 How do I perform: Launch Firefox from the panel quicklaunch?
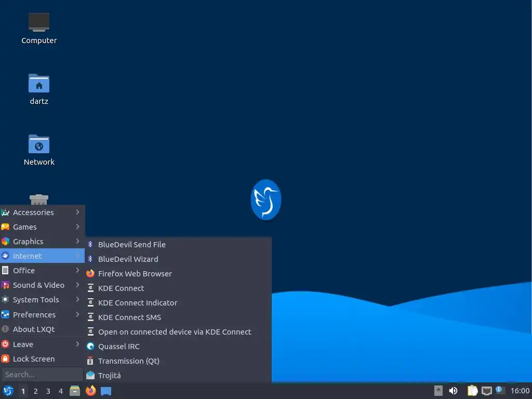90,391
